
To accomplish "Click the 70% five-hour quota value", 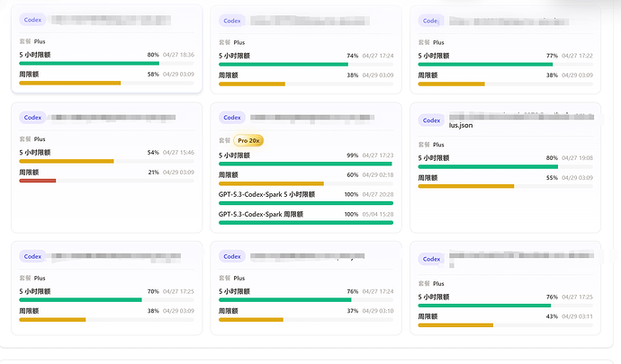I will pyautogui.click(x=153, y=291).
